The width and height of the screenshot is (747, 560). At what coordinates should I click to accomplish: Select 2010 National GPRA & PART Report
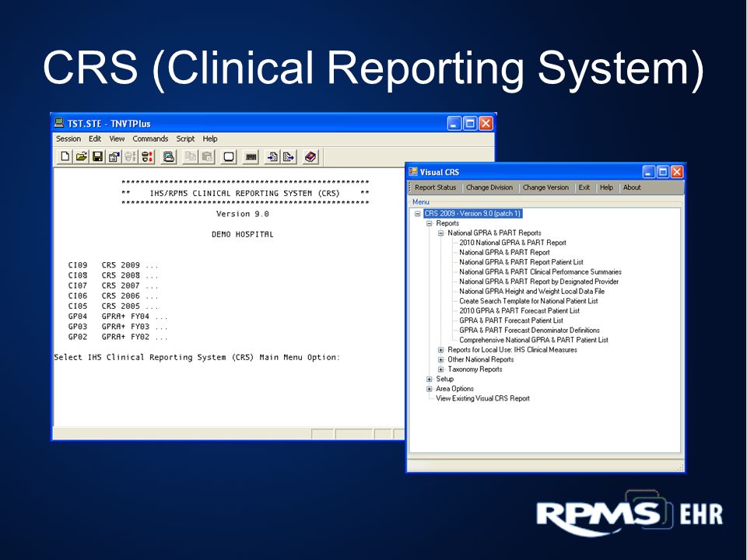(513, 243)
